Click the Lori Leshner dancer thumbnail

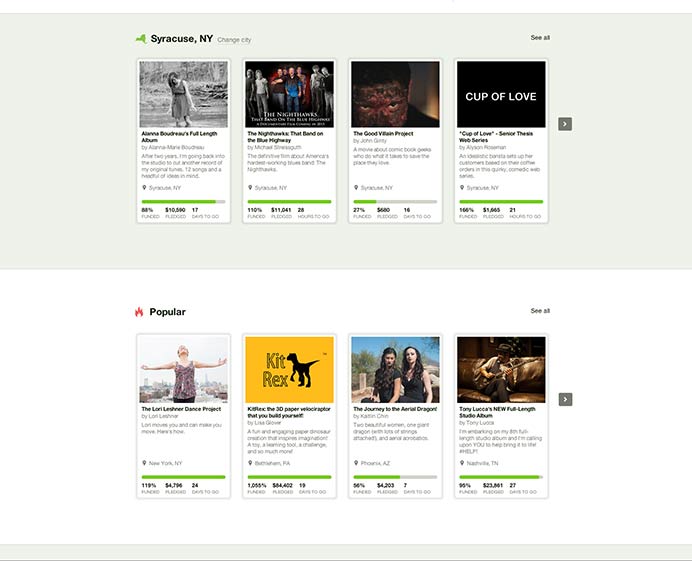click(184, 370)
